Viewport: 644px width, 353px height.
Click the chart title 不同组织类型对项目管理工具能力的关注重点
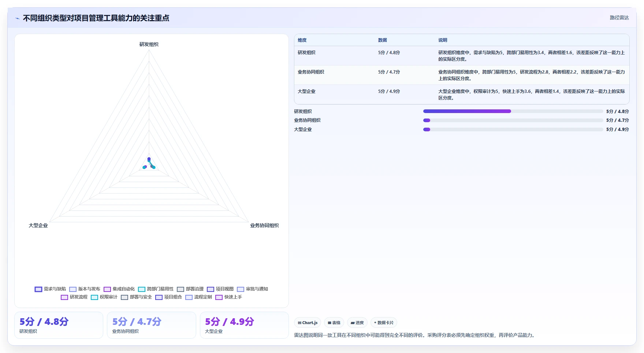point(96,18)
